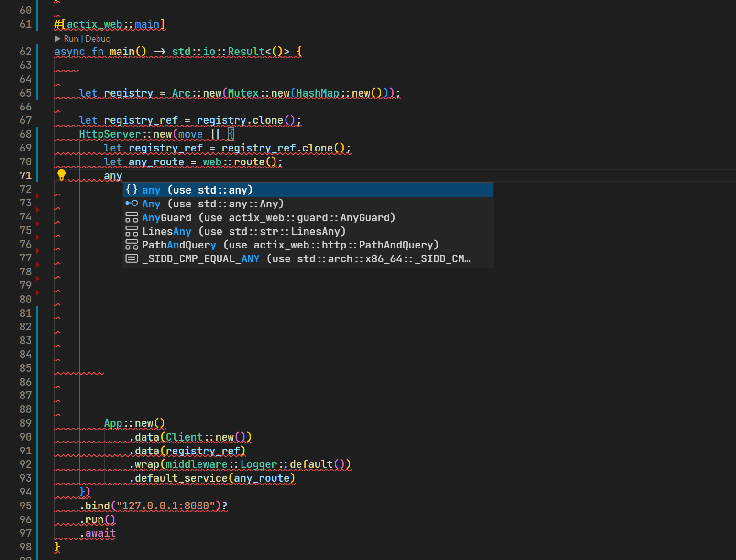The height and width of the screenshot is (560, 736).
Task: Click the trait icon next to "Any" suggestion
Action: click(x=131, y=203)
